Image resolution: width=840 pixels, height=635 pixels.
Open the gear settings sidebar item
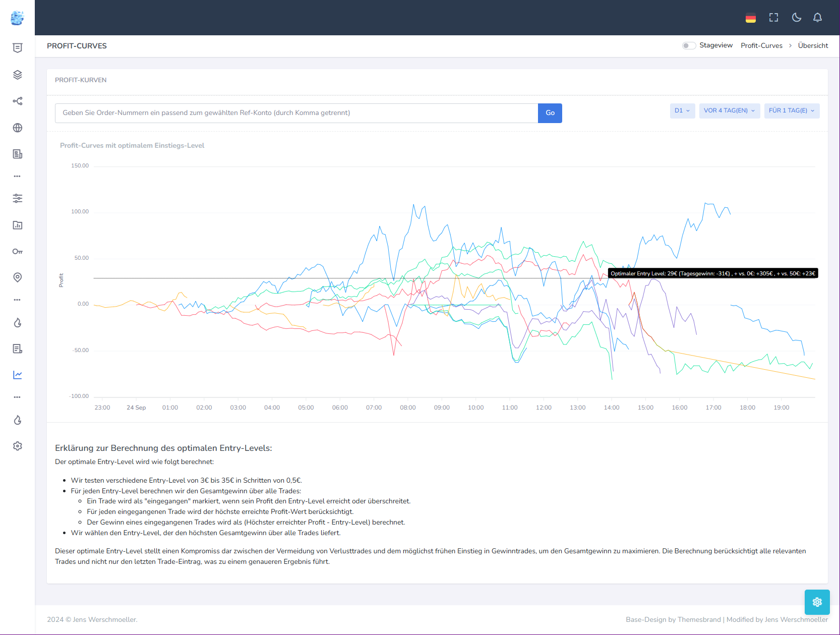coord(18,446)
